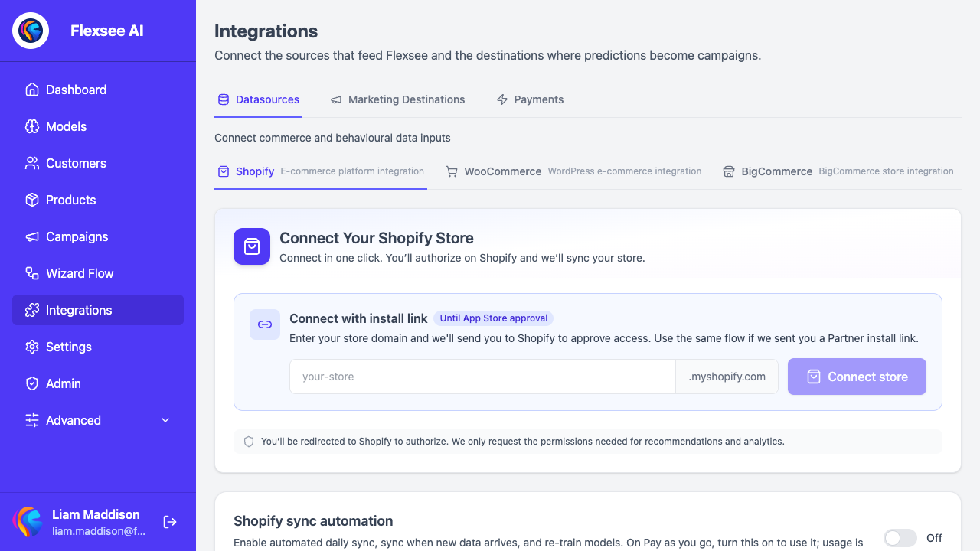The width and height of the screenshot is (980, 551).
Task: Click the Connect Your Shopify Store heading
Action: tap(377, 238)
